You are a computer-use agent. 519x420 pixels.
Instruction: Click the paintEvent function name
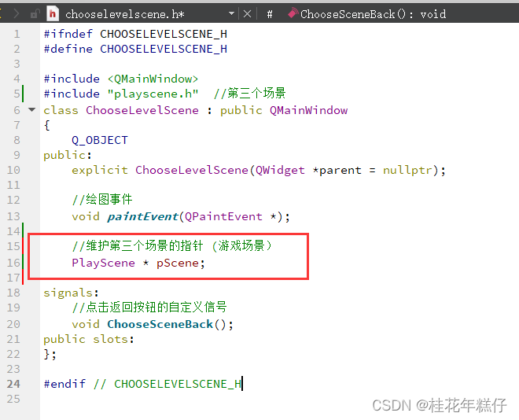click(142, 216)
